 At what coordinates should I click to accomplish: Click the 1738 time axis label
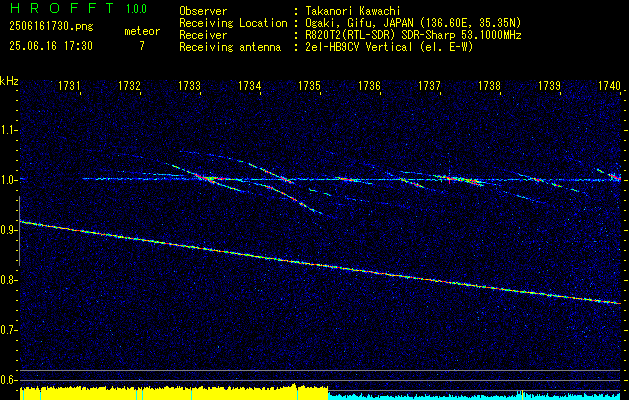(x=489, y=86)
